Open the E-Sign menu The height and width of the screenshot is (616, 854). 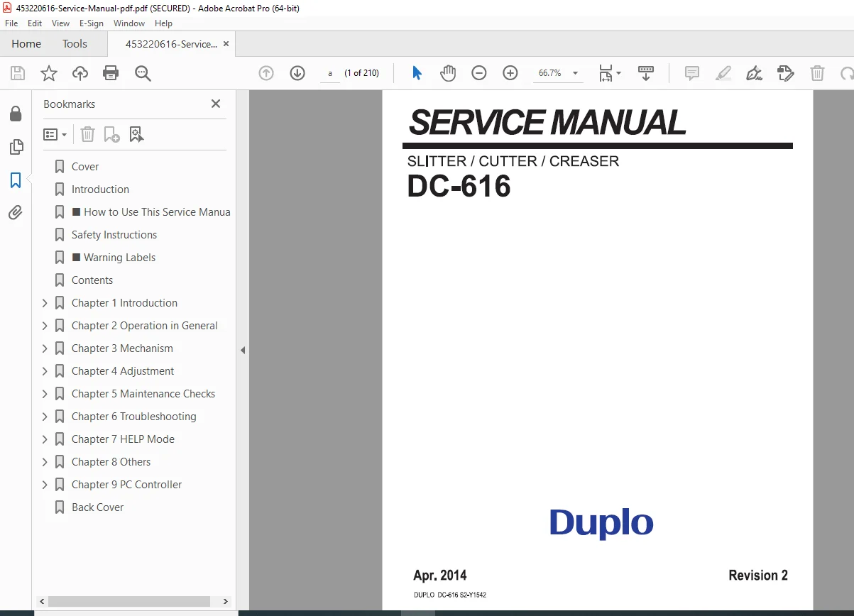coord(92,23)
